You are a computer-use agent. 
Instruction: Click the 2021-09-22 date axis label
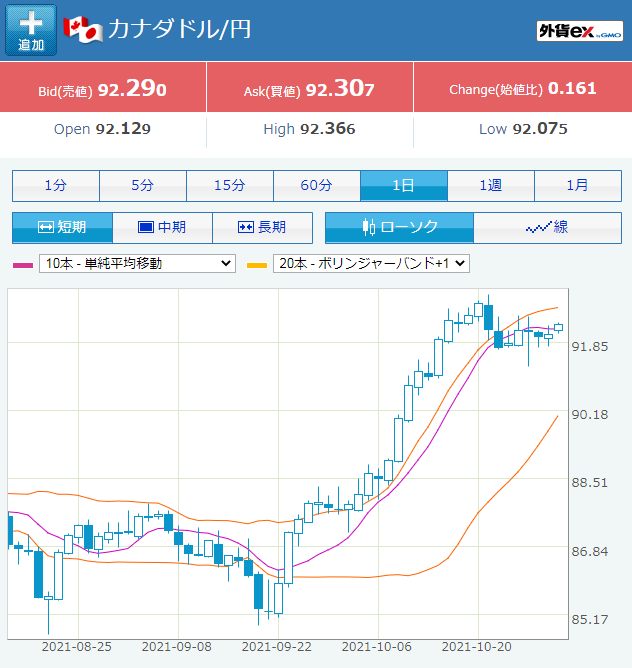(277, 647)
